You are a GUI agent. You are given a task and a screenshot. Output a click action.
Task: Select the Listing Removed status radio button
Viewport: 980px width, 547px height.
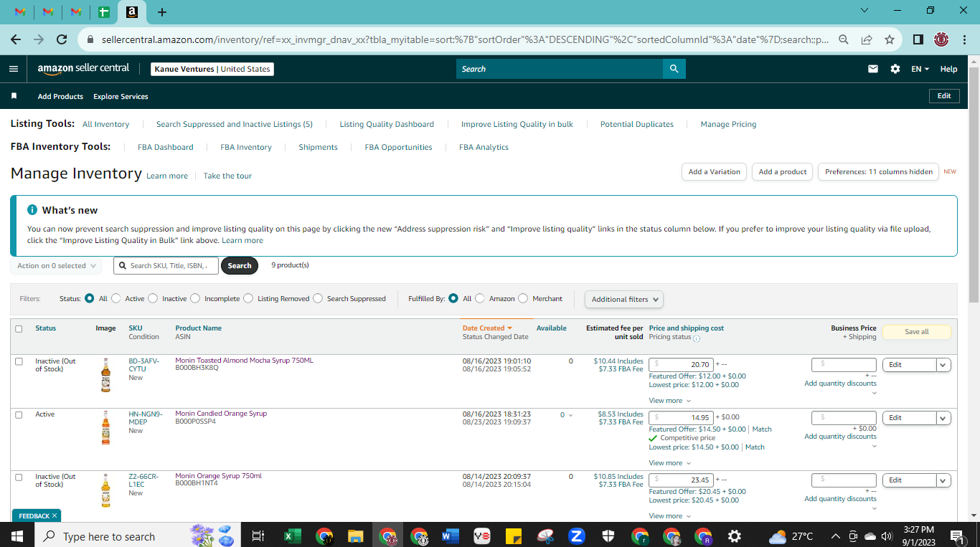(x=248, y=298)
